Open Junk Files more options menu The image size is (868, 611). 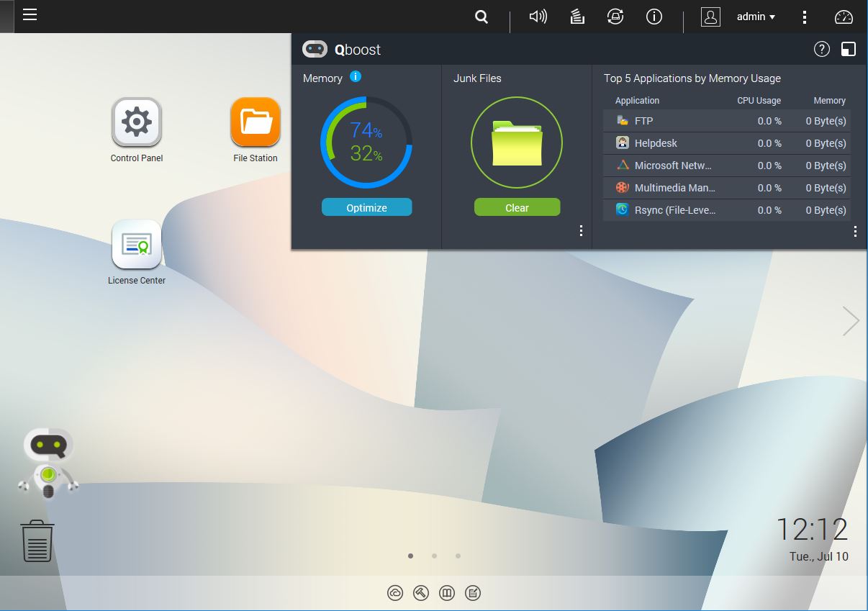coord(581,231)
